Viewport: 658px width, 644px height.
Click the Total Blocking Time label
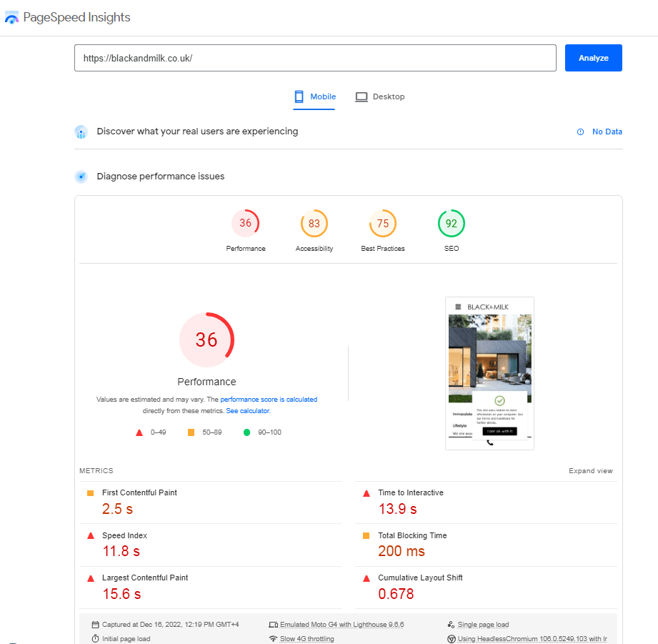pos(412,535)
